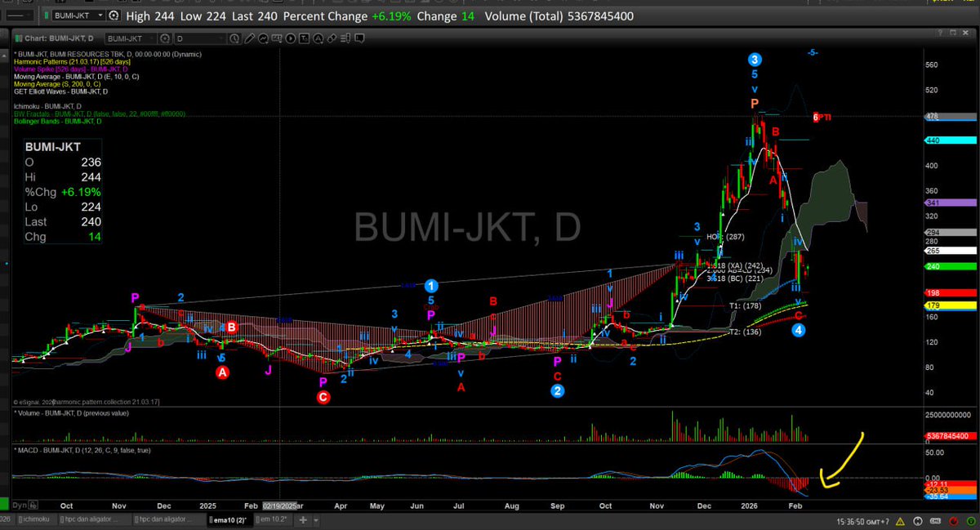980x530 pixels.
Task: Open the page tabs dropdown arrow after plus
Action: tap(316, 520)
